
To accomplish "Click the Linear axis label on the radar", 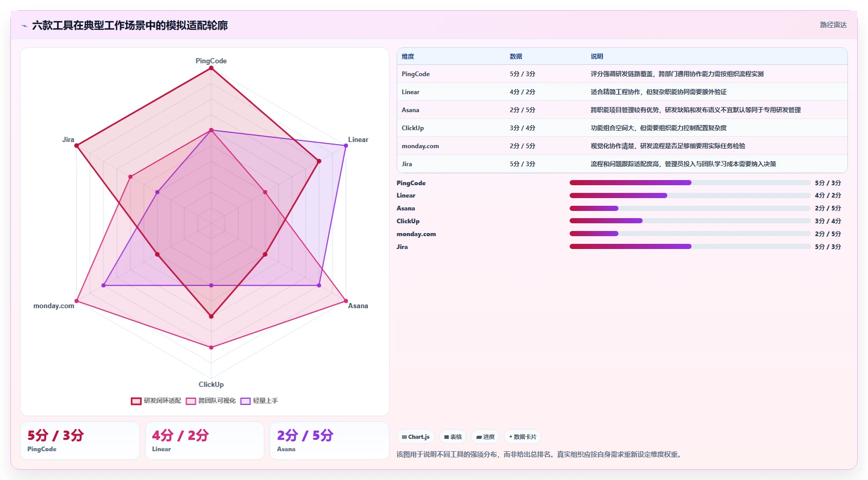I will click(x=358, y=139).
